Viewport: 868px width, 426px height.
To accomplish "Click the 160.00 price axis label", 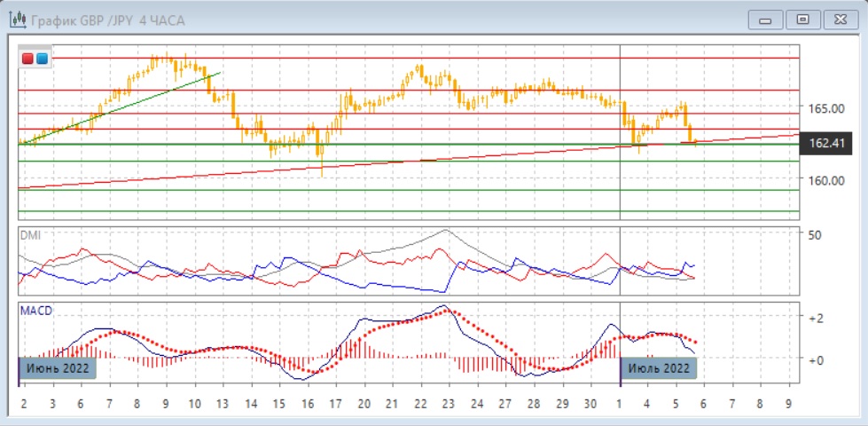I will click(825, 180).
